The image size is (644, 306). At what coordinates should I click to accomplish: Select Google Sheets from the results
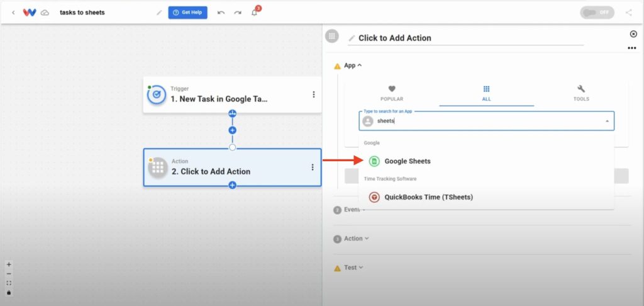(x=486, y=161)
